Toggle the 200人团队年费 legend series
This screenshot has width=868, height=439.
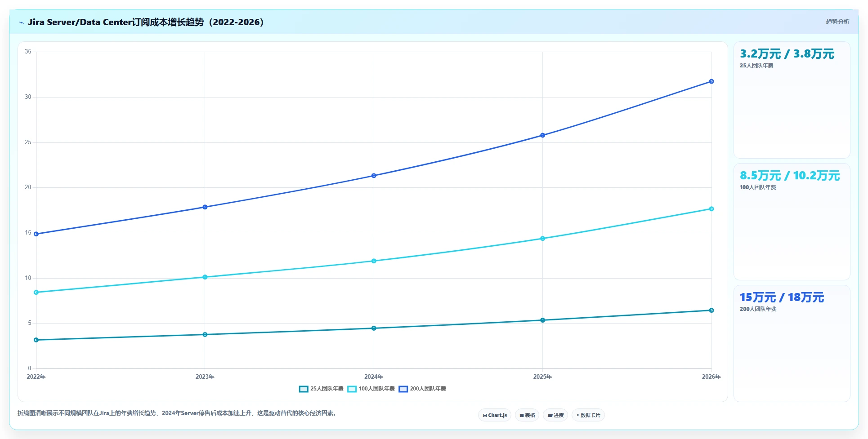(x=422, y=389)
